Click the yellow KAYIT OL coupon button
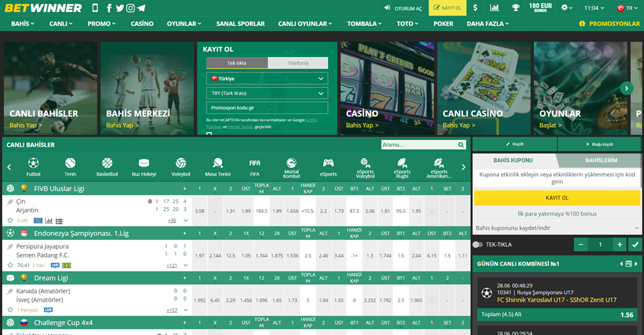This screenshot has width=644, height=335. (557, 198)
